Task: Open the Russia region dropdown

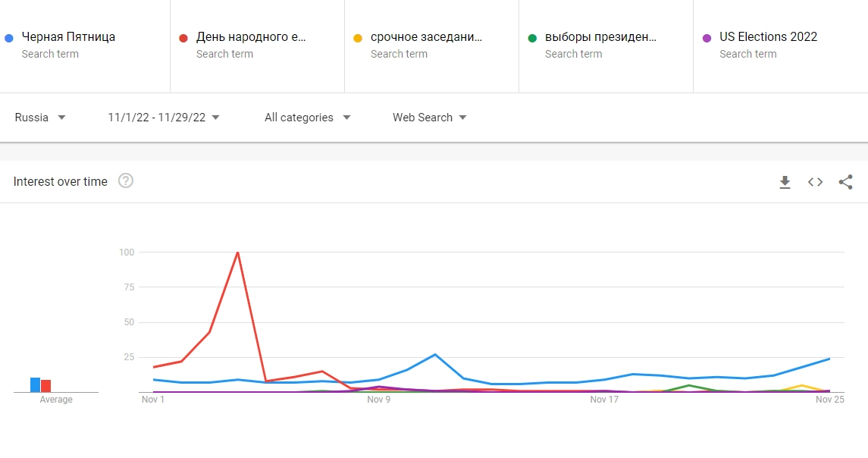Action: [41, 118]
